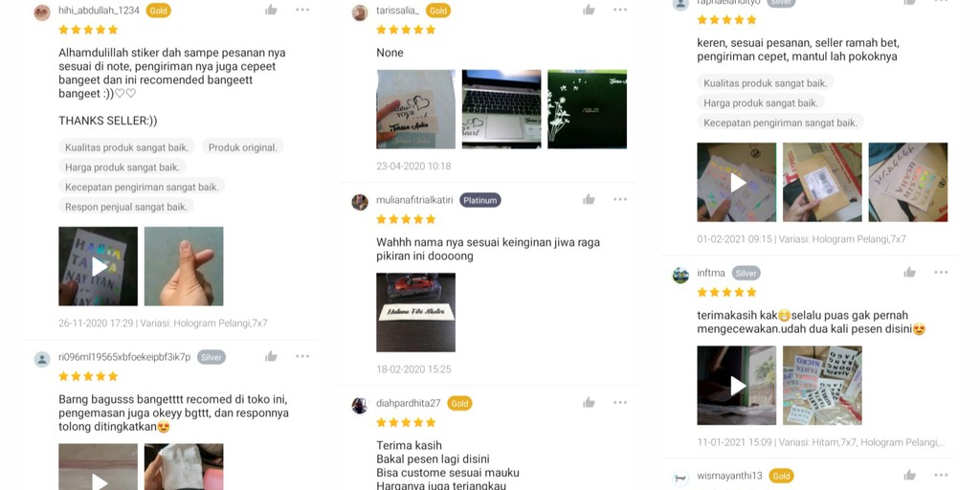Image resolution: width=980 pixels, height=490 pixels.
Task: Open tarissalia_'s laptop keyboard photo
Action: click(x=501, y=109)
